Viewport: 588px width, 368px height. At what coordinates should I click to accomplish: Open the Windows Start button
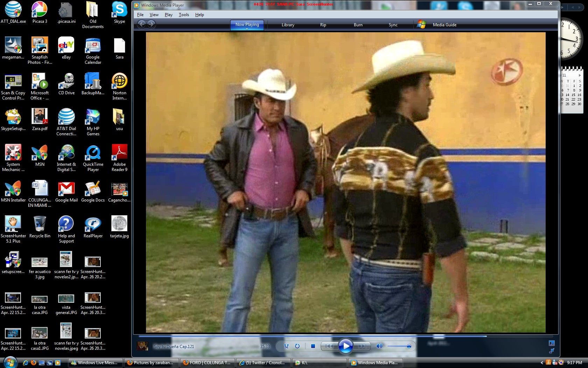pos(10,362)
